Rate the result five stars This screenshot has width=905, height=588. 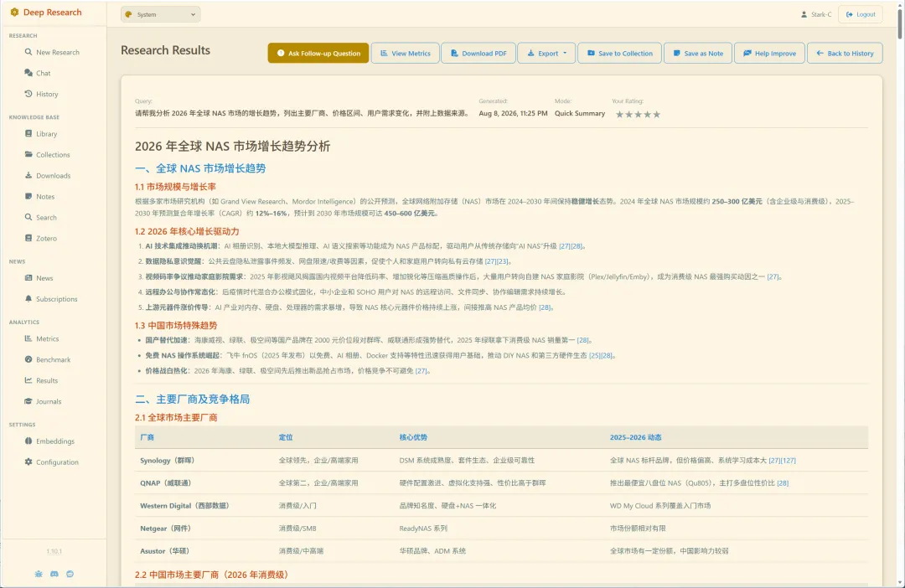(656, 114)
